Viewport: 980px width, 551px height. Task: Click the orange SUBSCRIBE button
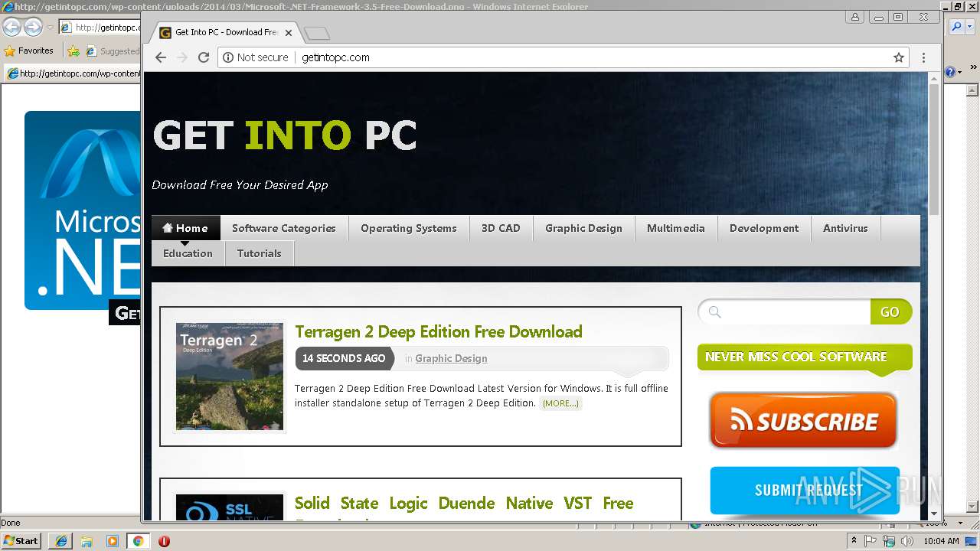pos(803,420)
